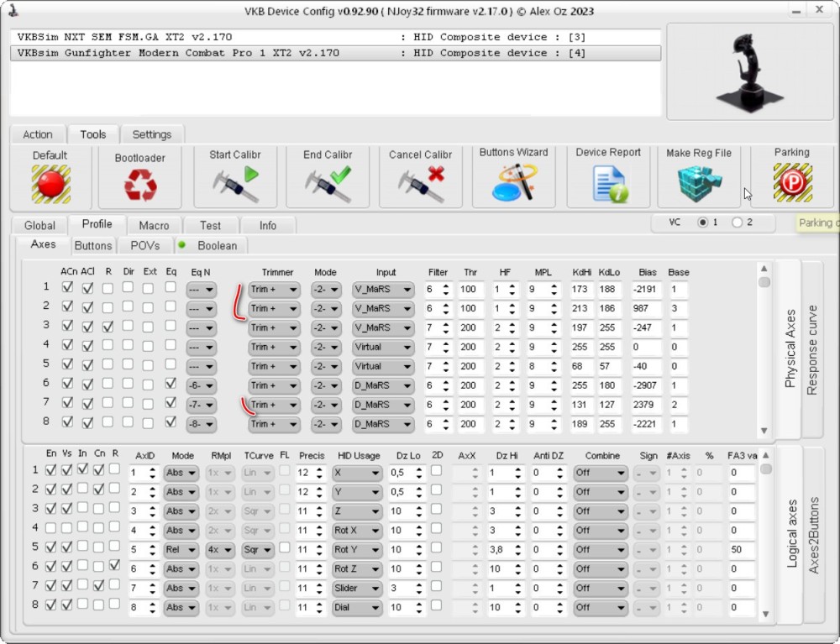
Task: Open Input dropdown for physical axis 4
Action: coord(383,348)
